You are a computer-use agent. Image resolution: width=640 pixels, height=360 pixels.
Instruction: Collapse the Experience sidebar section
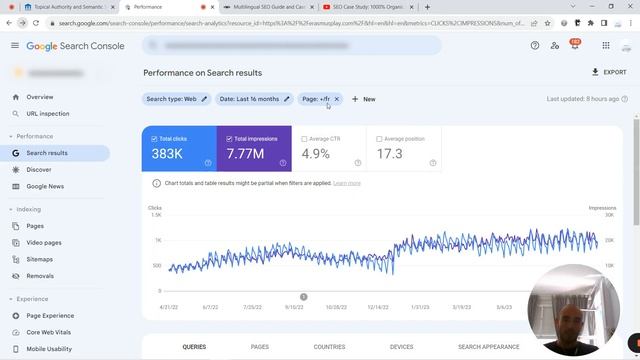pos(11,299)
